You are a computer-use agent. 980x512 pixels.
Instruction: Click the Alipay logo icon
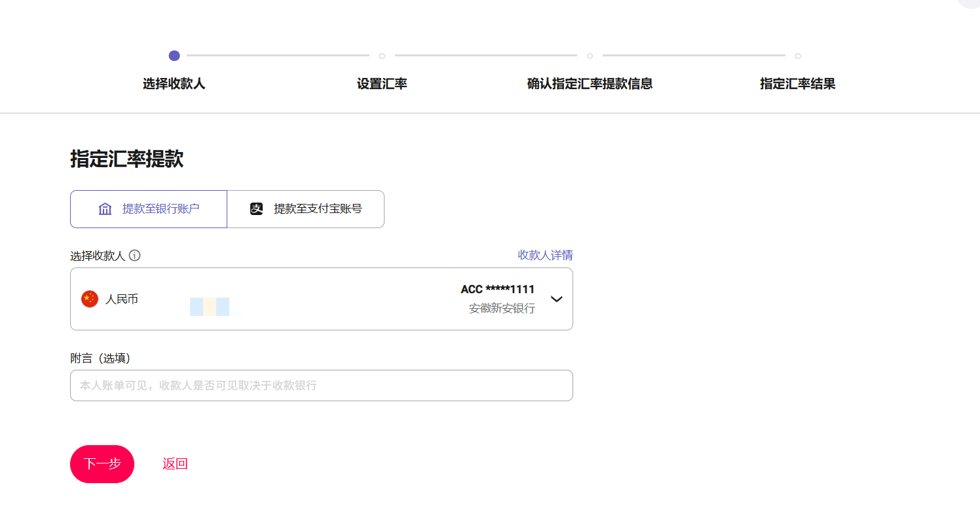coord(257,209)
